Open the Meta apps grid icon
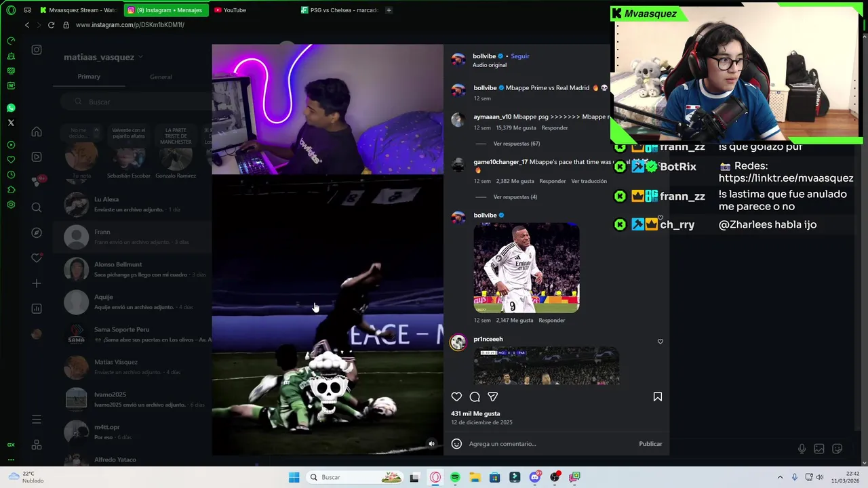Viewport: 868px width, 488px height. point(37,445)
